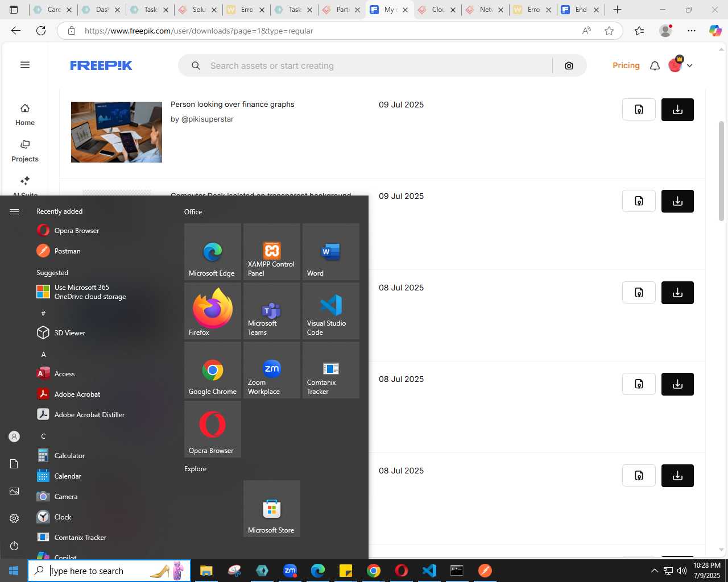The height and width of the screenshot is (582, 728).
Task: Open the Opera Browser tile
Action: tap(213, 429)
